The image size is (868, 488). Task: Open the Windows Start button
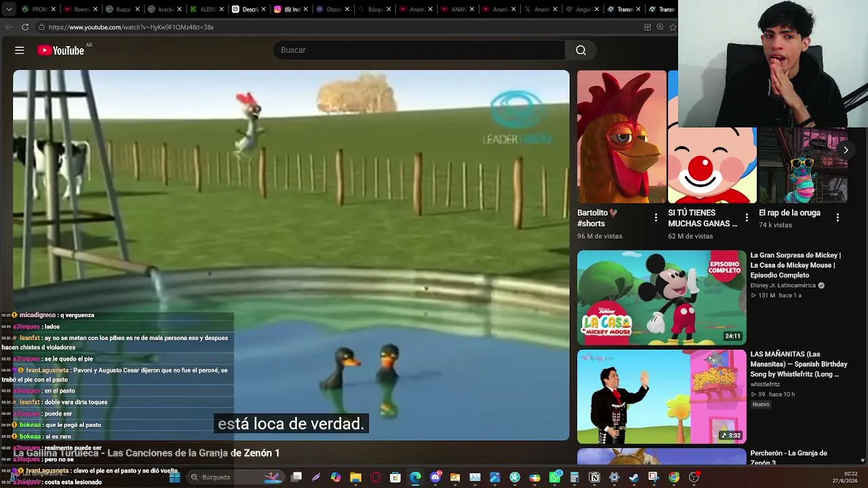pos(174,477)
